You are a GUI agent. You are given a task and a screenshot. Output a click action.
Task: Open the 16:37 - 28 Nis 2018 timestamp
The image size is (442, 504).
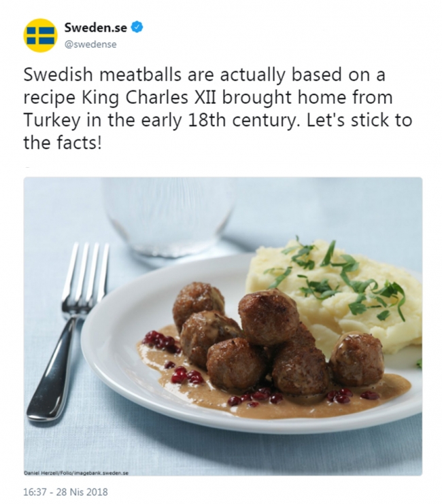pos(65,492)
